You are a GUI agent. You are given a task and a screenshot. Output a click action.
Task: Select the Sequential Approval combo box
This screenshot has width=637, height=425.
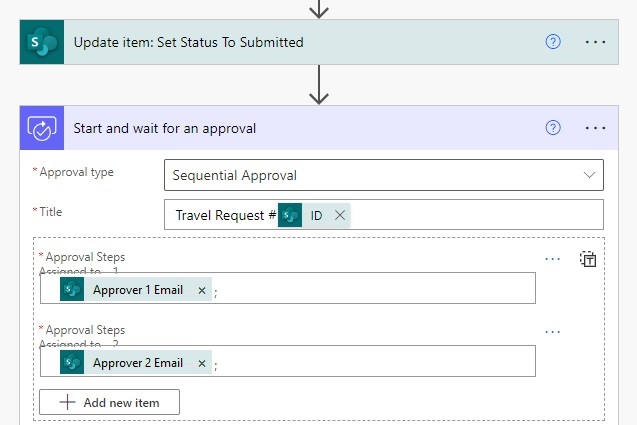coord(384,175)
